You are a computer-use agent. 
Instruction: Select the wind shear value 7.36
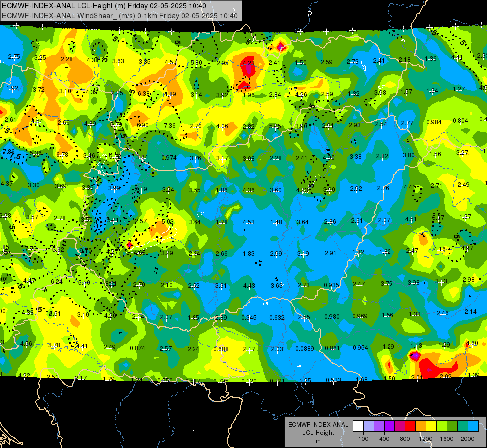click(x=170, y=125)
